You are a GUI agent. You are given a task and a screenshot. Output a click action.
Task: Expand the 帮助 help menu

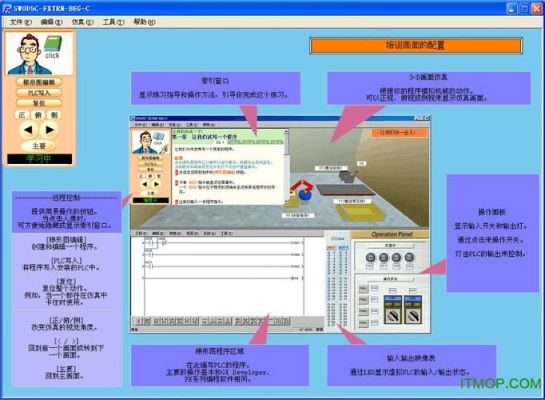point(144,22)
